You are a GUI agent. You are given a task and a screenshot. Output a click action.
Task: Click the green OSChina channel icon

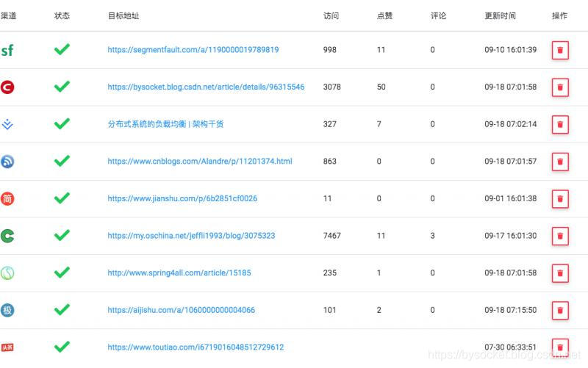point(7,236)
